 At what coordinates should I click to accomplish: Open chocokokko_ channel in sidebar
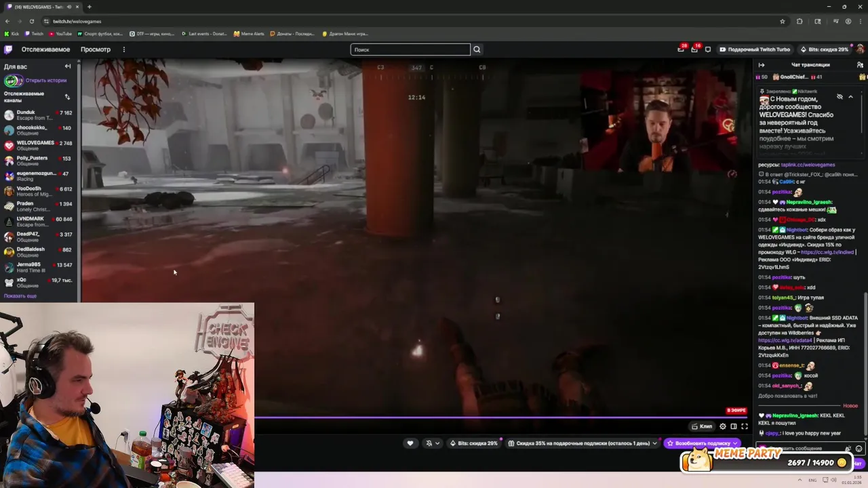[39, 130]
